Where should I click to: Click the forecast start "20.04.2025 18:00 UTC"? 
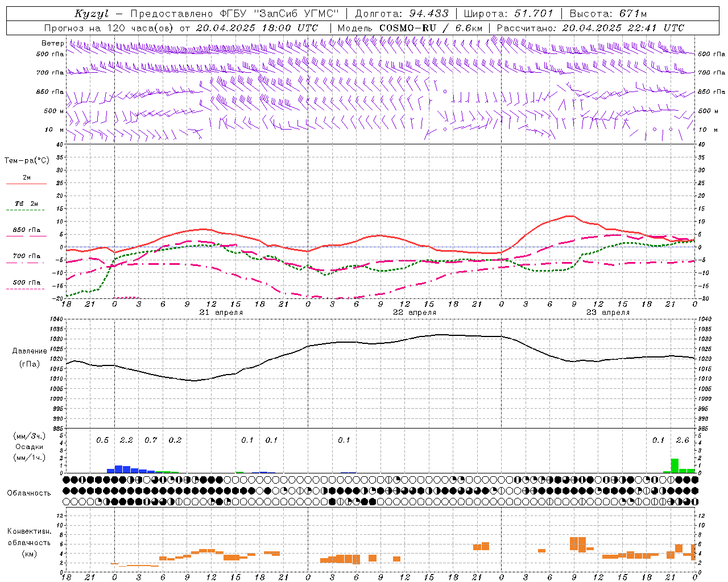[x=257, y=28]
